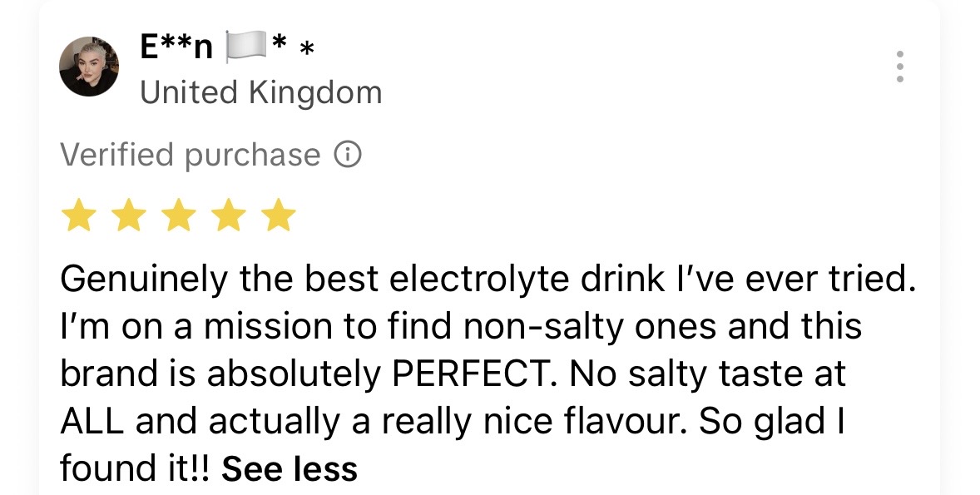Collapse the review with See less
Image resolution: width=980 pixels, height=495 pixels.
(290, 469)
